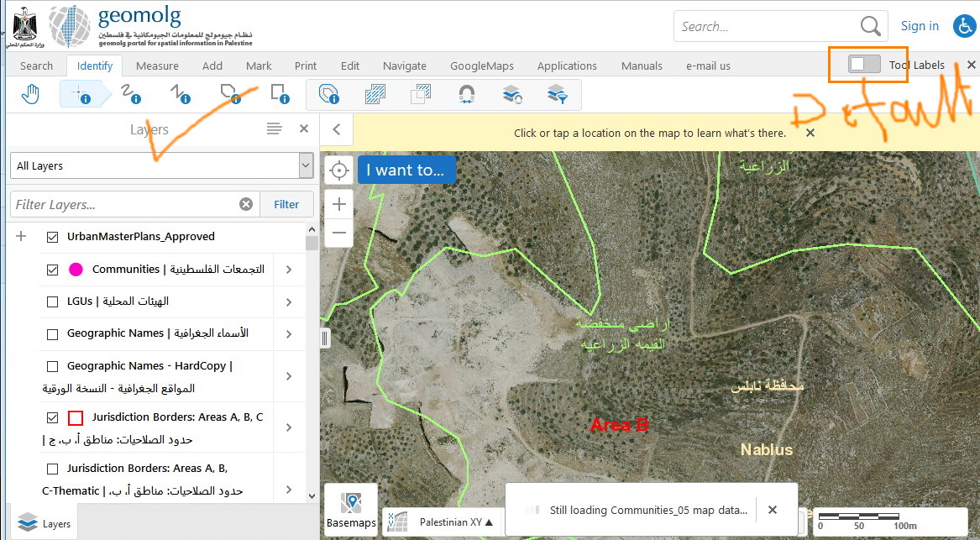The image size is (980, 540).
Task: Open the Basemaps switcher
Action: coord(351,510)
